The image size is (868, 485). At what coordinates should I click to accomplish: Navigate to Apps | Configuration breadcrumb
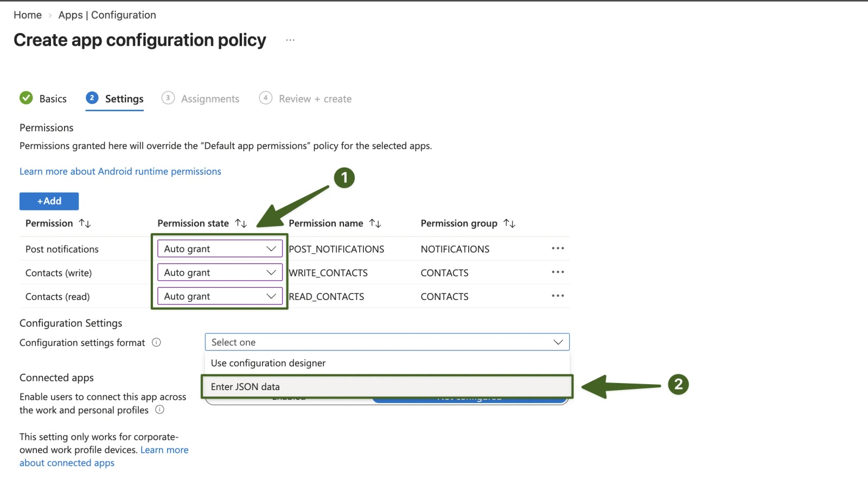click(x=107, y=15)
